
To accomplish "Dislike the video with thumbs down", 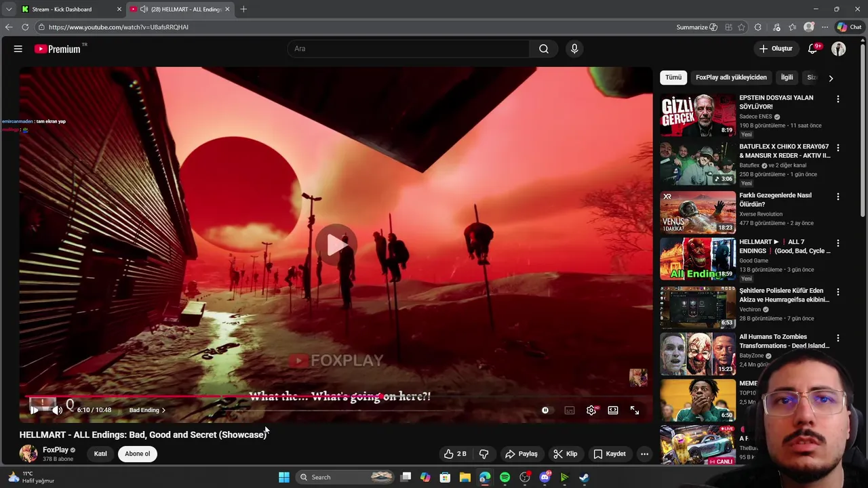I will click(484, 454).
